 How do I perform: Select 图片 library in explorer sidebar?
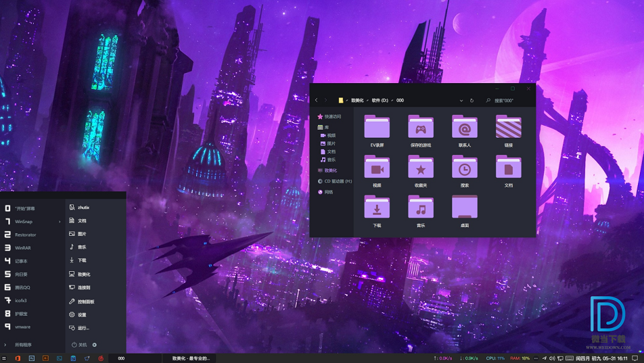pyautogui.click(x=328, y=143)
